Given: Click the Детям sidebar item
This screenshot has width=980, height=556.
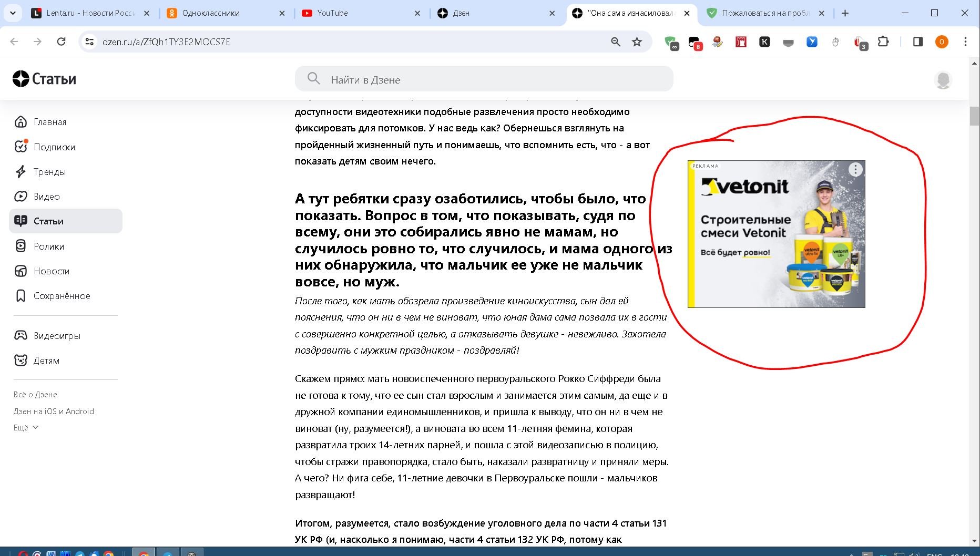Looking at the screenshot, I should point(46,361).
